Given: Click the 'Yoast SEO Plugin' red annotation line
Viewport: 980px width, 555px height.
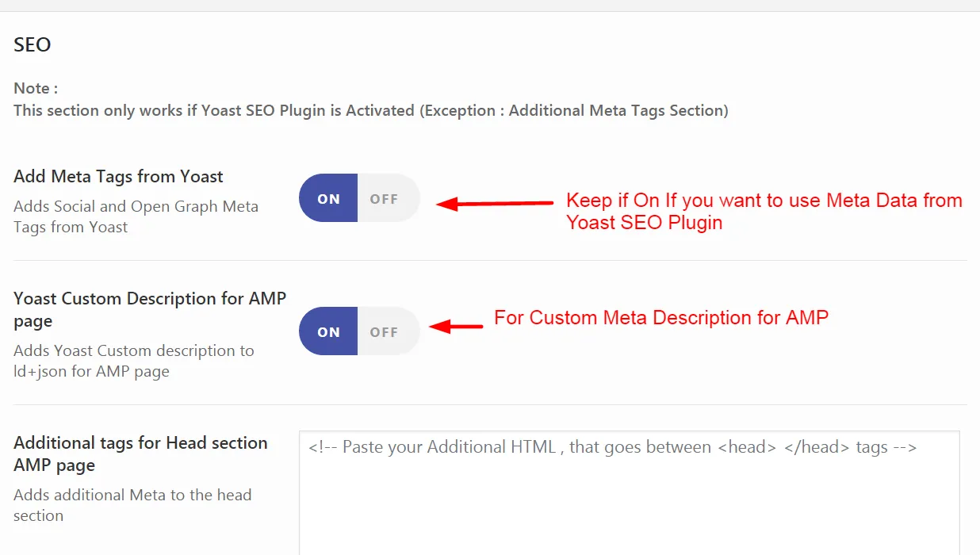Looking at the screenshot, I should pos(644,223).
